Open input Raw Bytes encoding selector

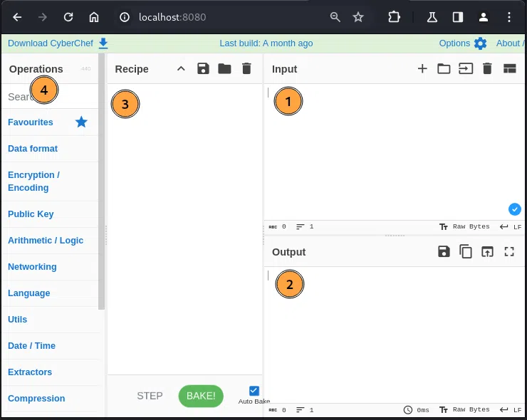click(464, 227)
